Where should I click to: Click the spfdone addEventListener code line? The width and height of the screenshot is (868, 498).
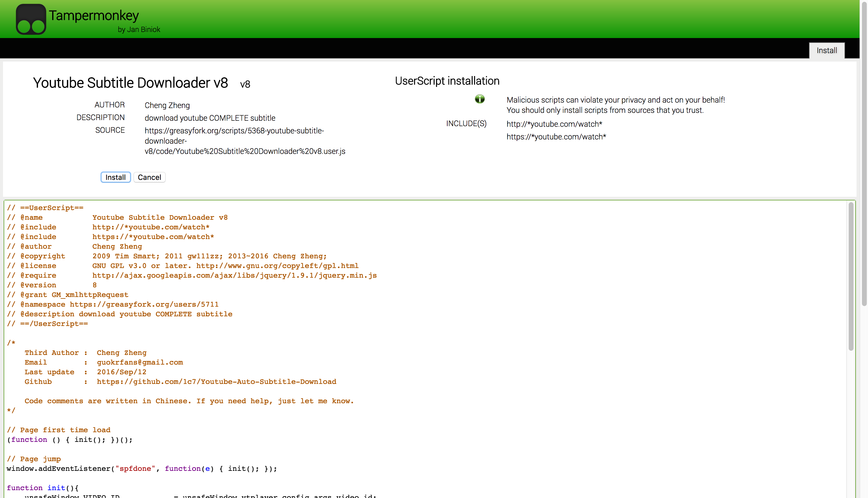(x=141, y=469)
